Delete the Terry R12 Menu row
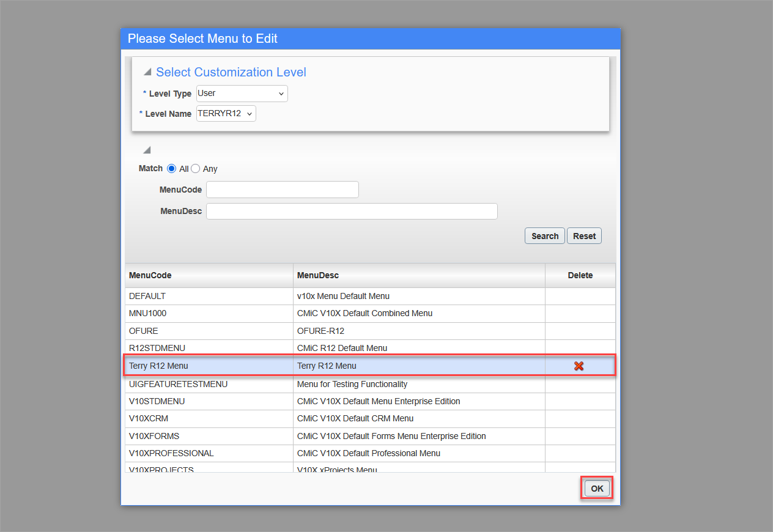Screen dimensions: 773x532 point(579,366)
